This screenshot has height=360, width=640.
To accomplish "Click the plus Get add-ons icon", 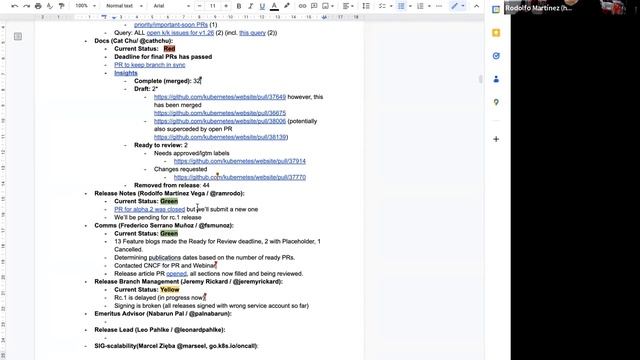I will [x=496, y=139].
